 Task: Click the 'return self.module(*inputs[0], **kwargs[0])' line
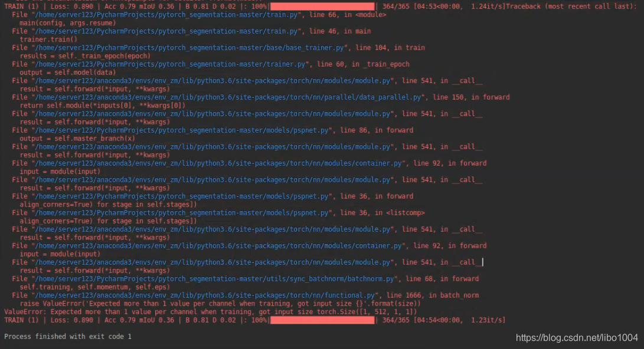point(103,106)
